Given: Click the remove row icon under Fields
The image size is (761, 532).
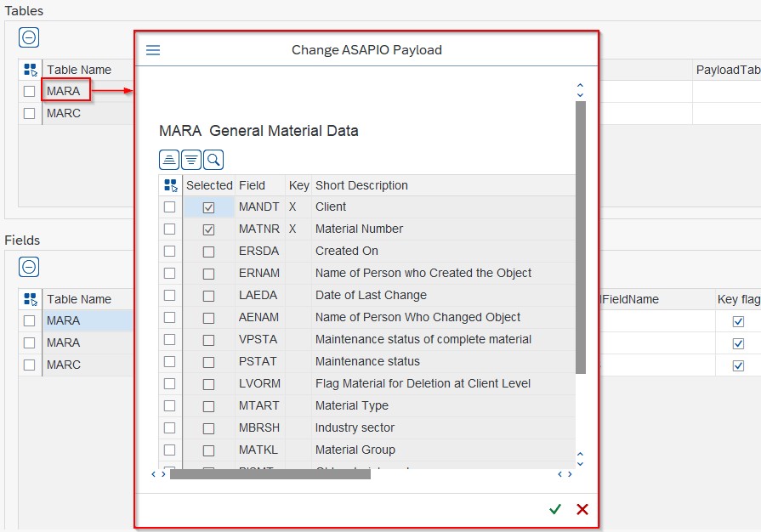Looking at the screenshot, I should pos(29,267).
